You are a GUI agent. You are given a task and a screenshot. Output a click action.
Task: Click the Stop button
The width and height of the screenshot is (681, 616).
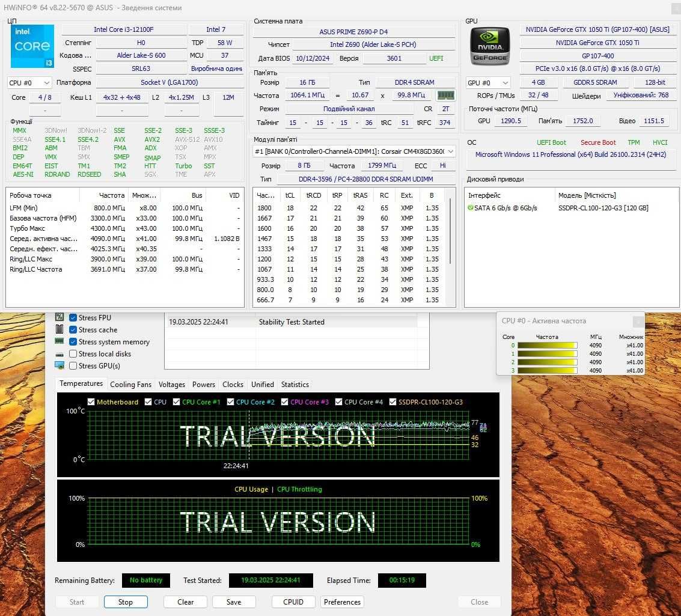pos(126,602)
